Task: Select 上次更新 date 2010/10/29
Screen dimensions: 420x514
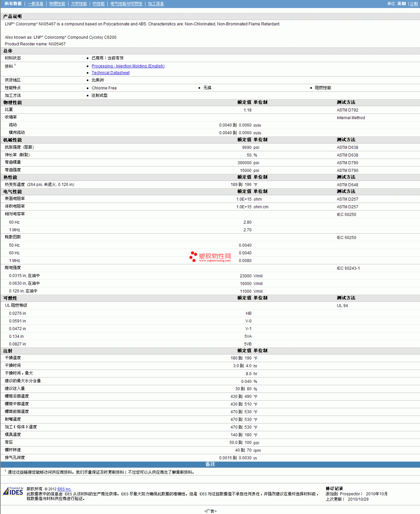Action: (358, 499)
